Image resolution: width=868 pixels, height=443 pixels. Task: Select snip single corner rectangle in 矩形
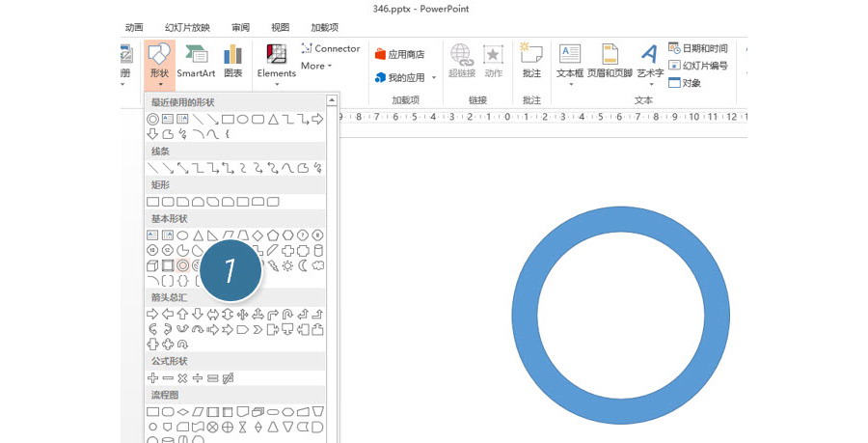click(x=182, y=202)
